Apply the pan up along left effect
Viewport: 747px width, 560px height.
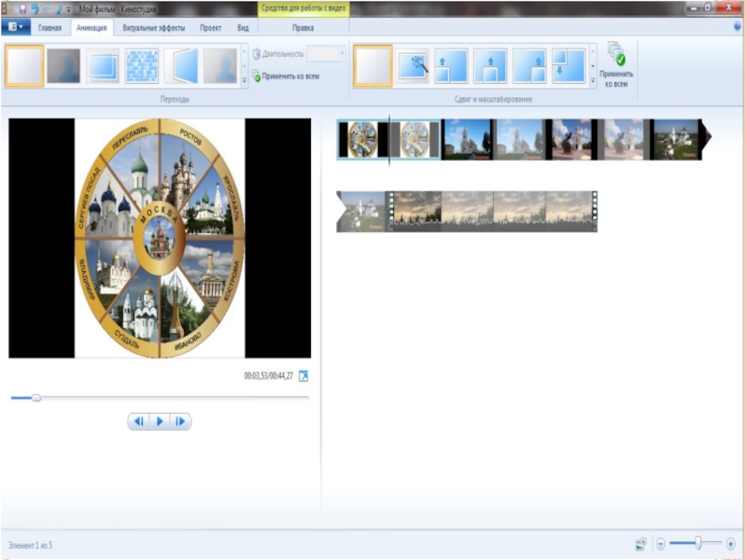tap(451, 65)
